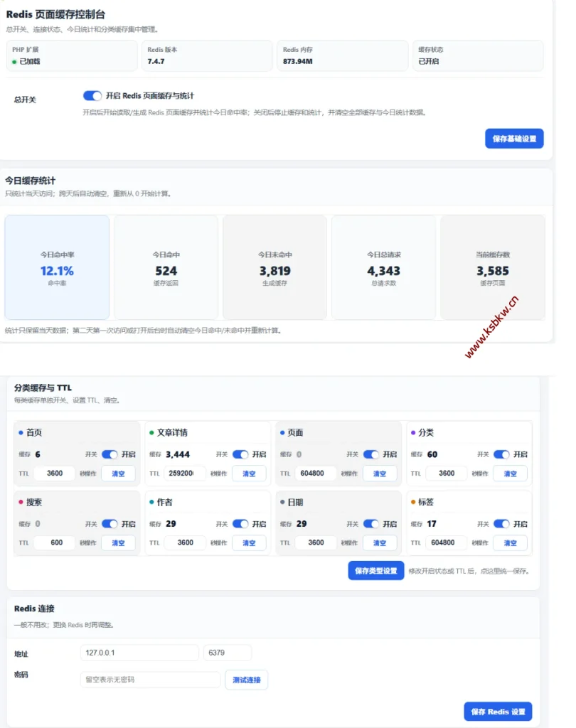The image size is (576, 728).
Task: Toggle the Redis page cache master switch
Action: point(92,96)
